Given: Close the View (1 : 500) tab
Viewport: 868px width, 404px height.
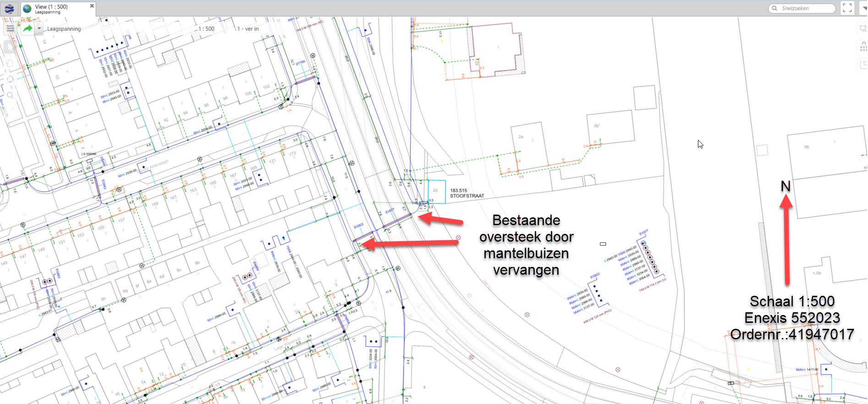Looking at the screenshot, I should click(x=92, y=6).
